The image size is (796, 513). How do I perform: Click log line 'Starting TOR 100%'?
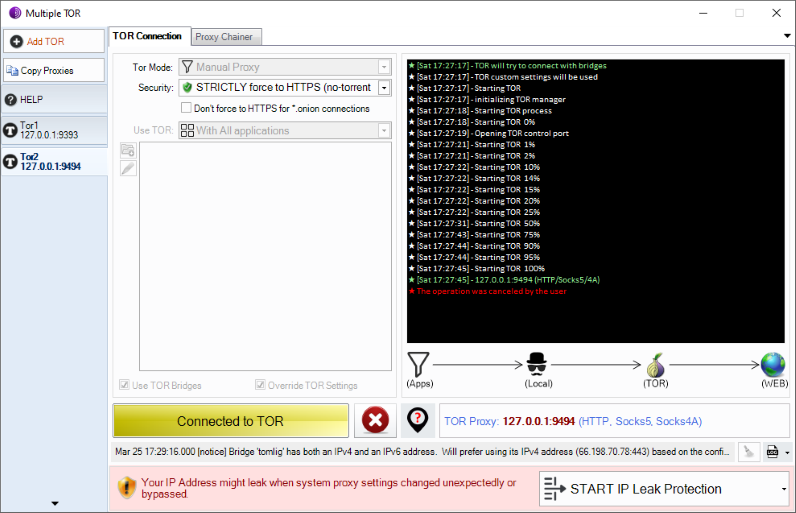point(477,268)
